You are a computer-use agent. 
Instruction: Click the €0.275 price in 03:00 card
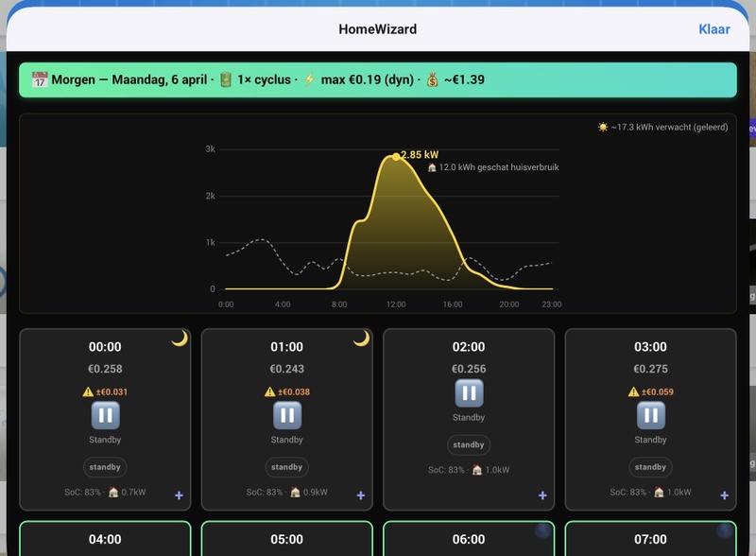click(650, 369)
